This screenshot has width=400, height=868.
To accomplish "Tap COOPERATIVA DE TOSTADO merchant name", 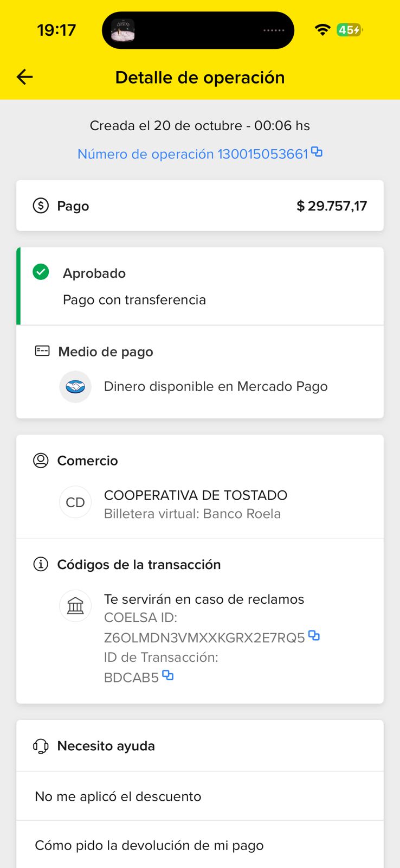I will [196, 495].
